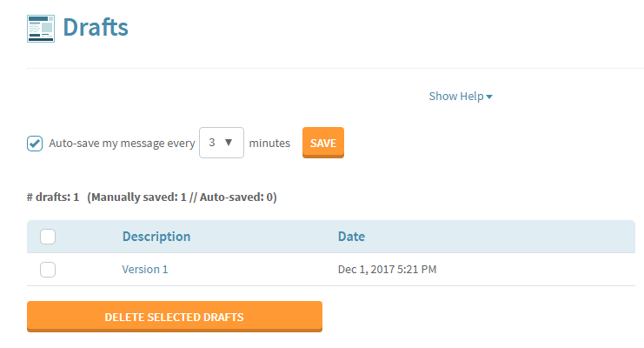
Task: Tick the select-all drafts header checkbox
Action: click(48, 237)
